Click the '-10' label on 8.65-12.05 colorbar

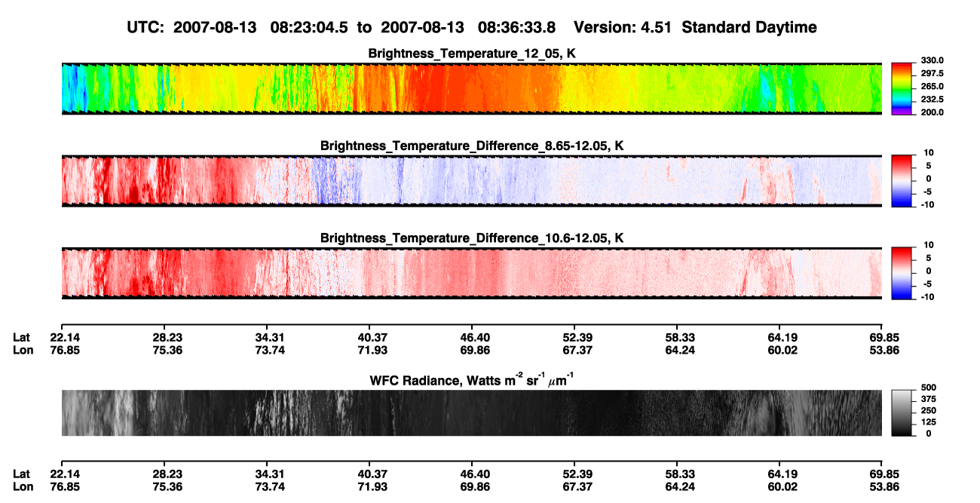[927, 204]
